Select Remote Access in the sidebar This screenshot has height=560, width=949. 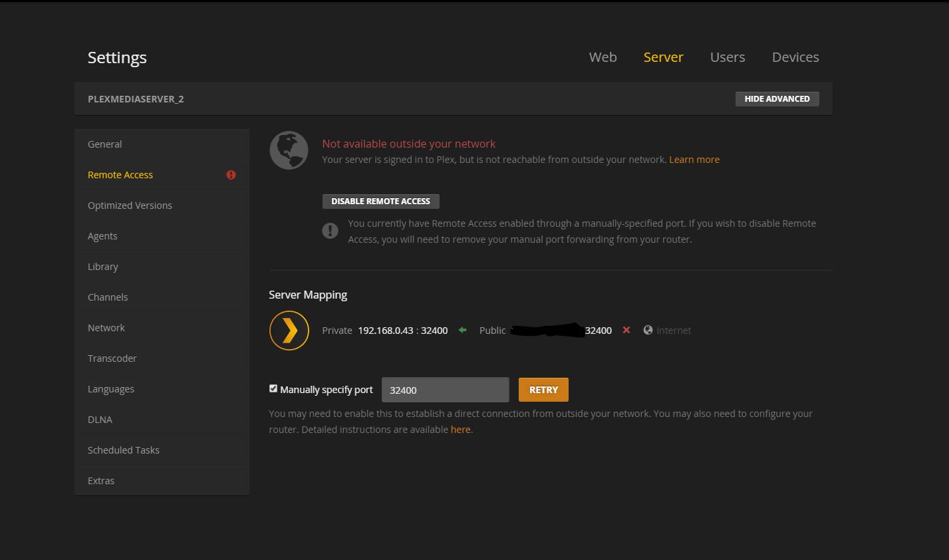162,175
